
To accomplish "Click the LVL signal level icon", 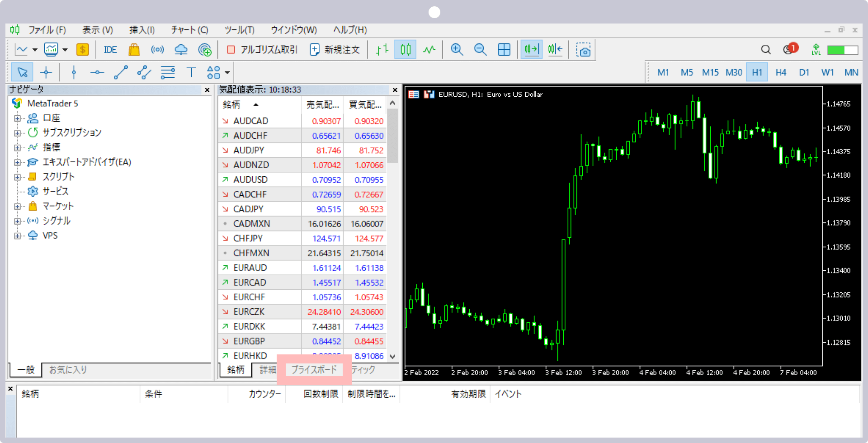I will (816, 50).
